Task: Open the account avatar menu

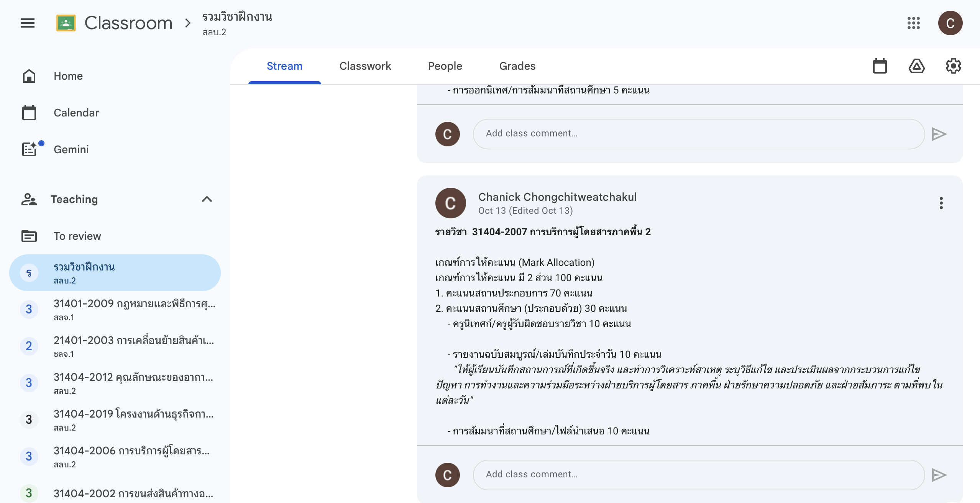Action: 950,23
